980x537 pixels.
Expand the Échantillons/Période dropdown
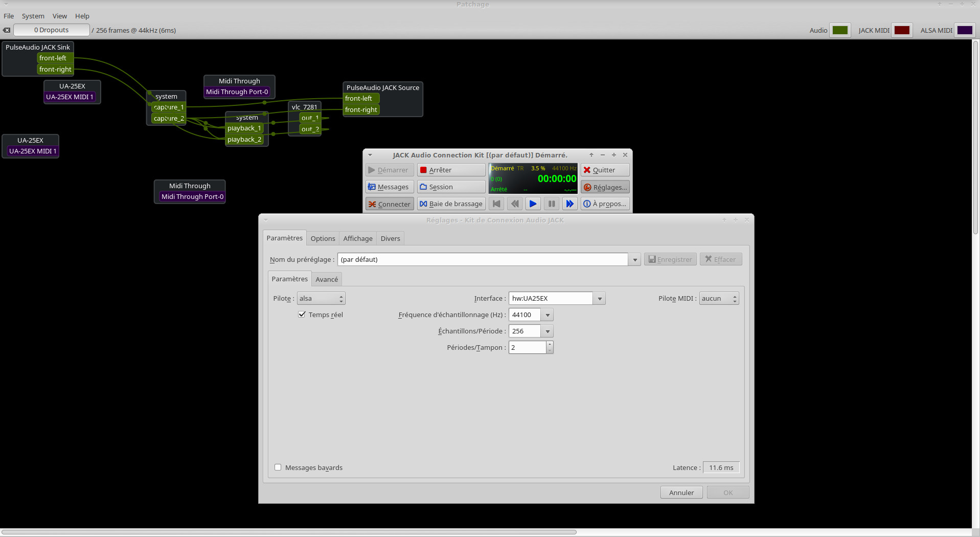[x=547, y=331]
